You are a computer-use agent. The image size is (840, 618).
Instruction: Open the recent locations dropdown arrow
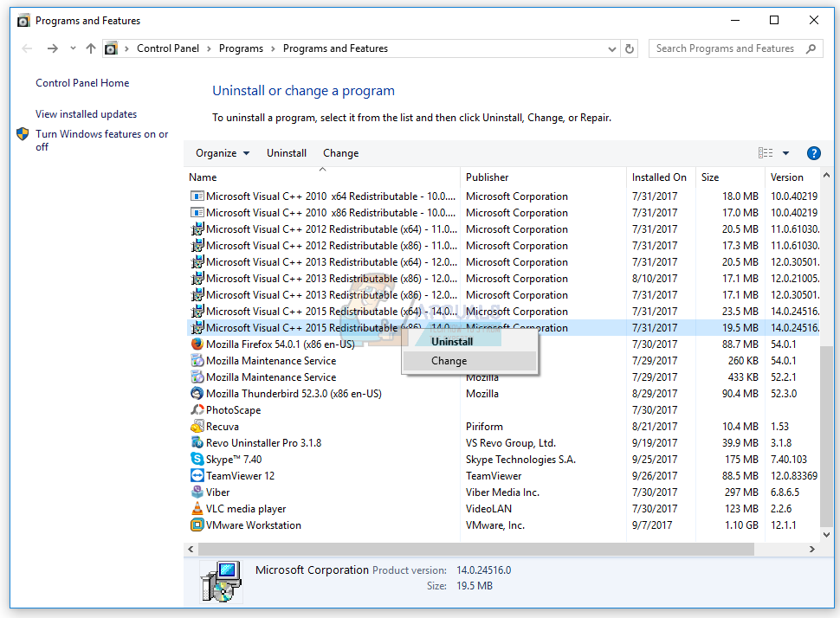click(73, 48)
